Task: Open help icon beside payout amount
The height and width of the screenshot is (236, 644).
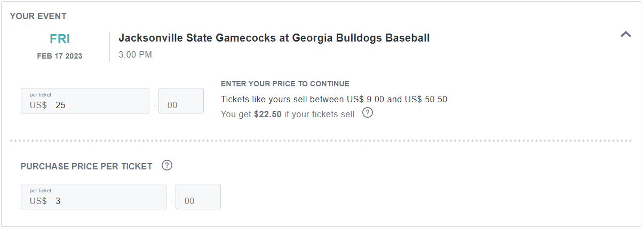Action: (367, 113)
